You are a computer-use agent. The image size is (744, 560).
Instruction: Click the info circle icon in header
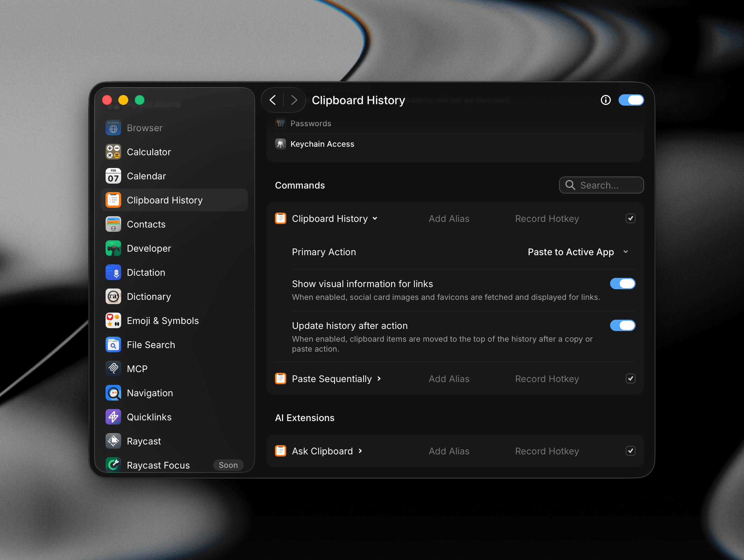coord(606,100)
